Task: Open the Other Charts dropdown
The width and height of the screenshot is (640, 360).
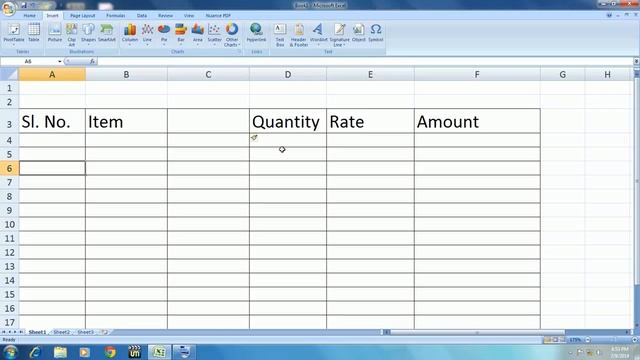Action: 232,35
